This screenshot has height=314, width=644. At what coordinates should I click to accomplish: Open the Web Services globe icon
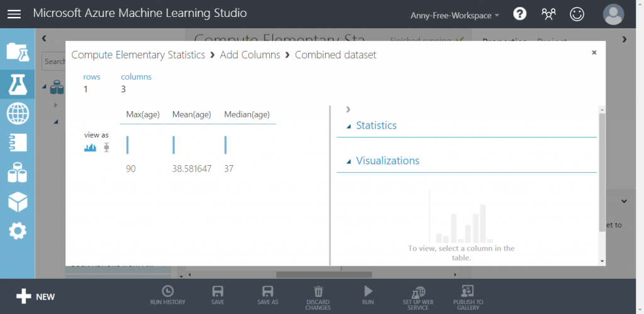point(18,114)
